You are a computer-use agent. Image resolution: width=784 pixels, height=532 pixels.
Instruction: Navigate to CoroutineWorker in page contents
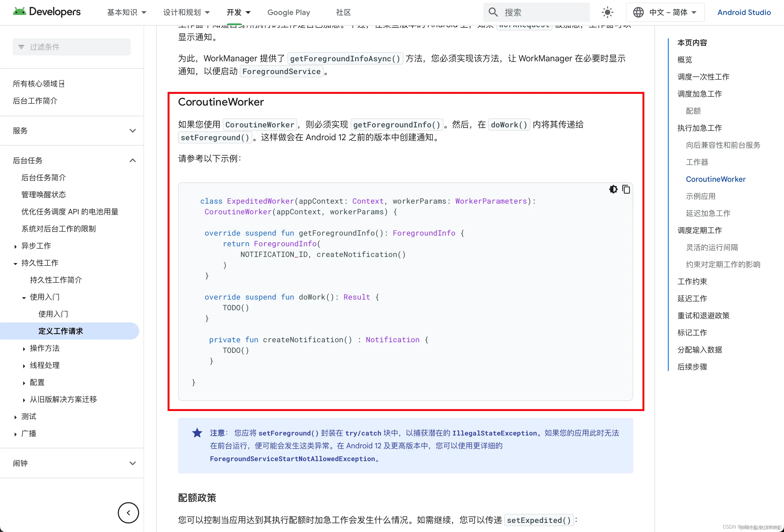tap(716, 179)
